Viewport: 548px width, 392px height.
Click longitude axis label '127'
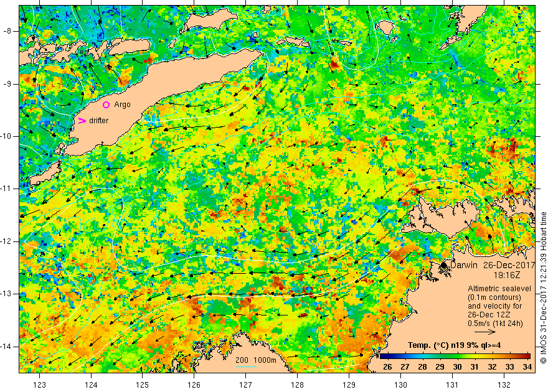point(246,385)
